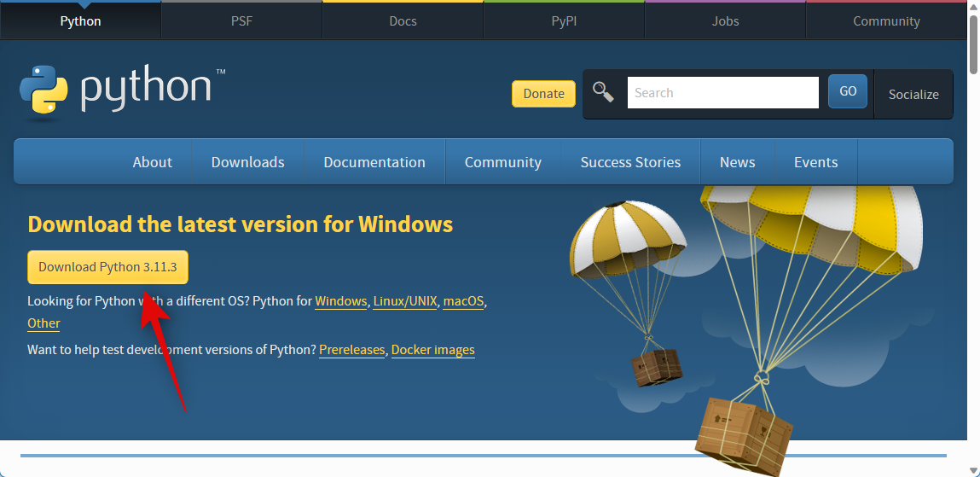The height and width of the screenshot is (477, 980).
Task: Go to the PyPI tab
Action: 565,21
